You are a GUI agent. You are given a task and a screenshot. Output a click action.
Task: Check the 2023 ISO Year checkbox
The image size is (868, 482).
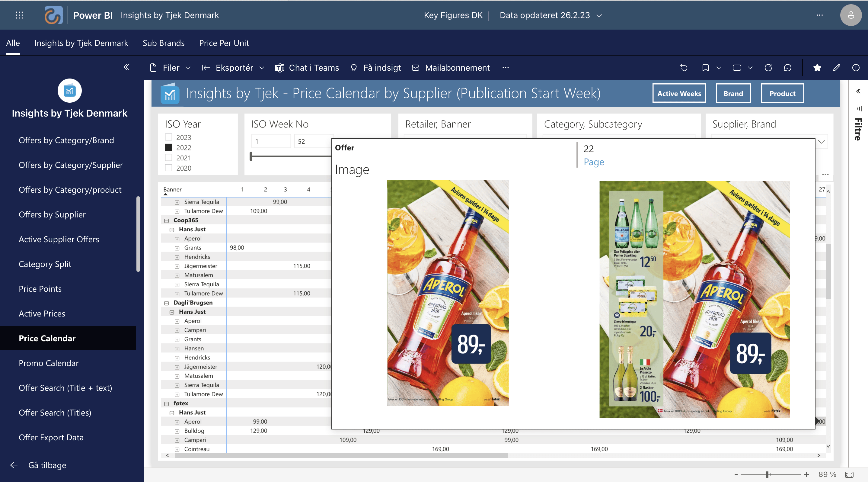(x=168, y=137)
